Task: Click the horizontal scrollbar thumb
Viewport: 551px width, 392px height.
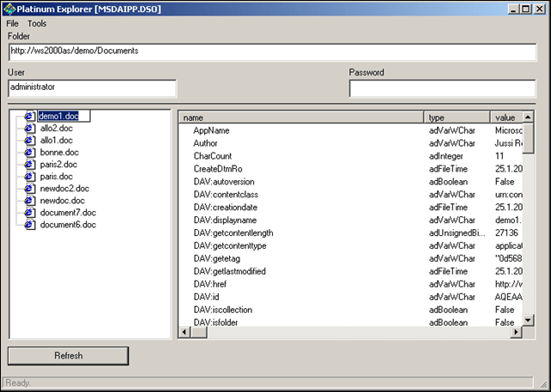Action: (199, 332)
